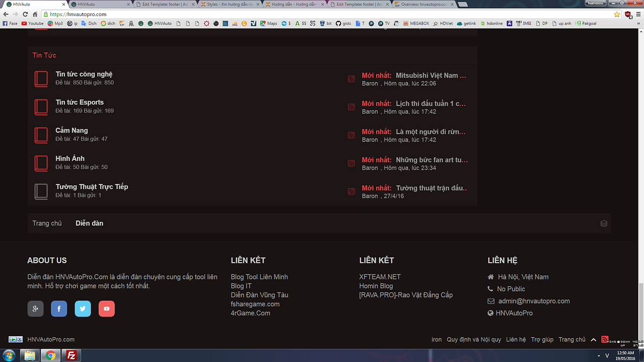This screenshot has width=644, height=362.
Task: Click the browser address bar
Action: (322, 14)
